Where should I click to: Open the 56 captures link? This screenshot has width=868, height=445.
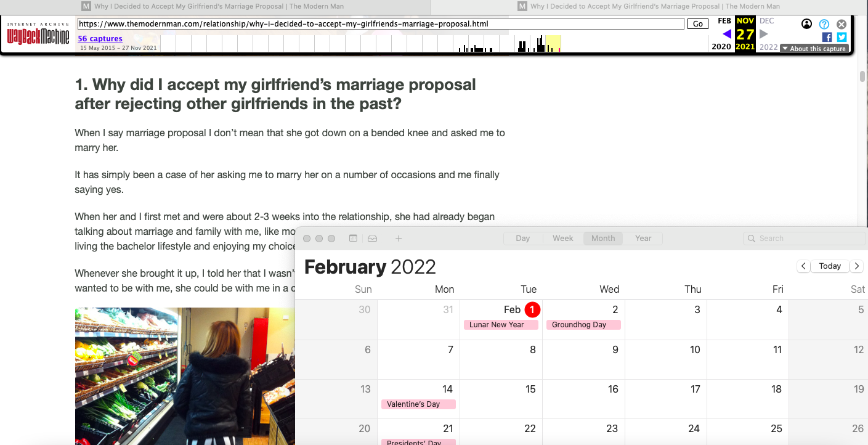100,39
